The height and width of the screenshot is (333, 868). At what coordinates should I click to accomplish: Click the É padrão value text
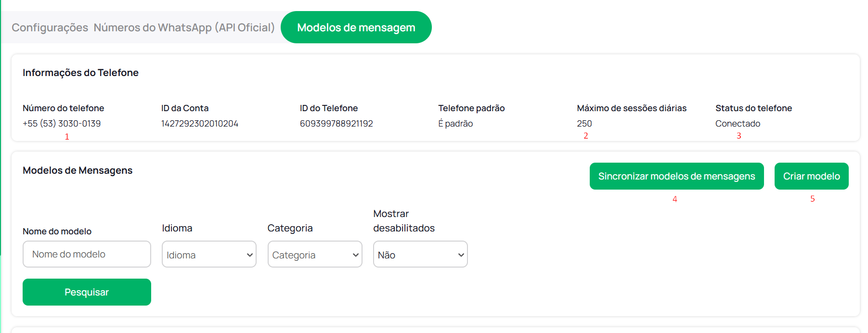tap(455, 124)
